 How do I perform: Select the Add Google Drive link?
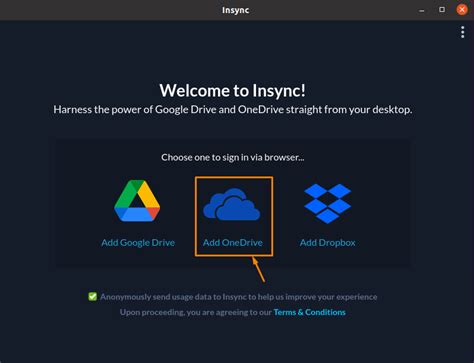point(138,242)
